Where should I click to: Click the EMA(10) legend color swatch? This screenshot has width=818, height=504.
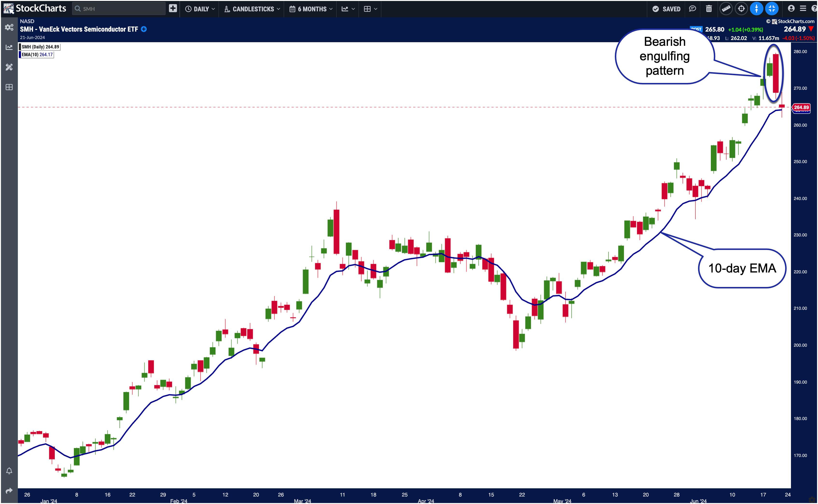click(20, 55)
